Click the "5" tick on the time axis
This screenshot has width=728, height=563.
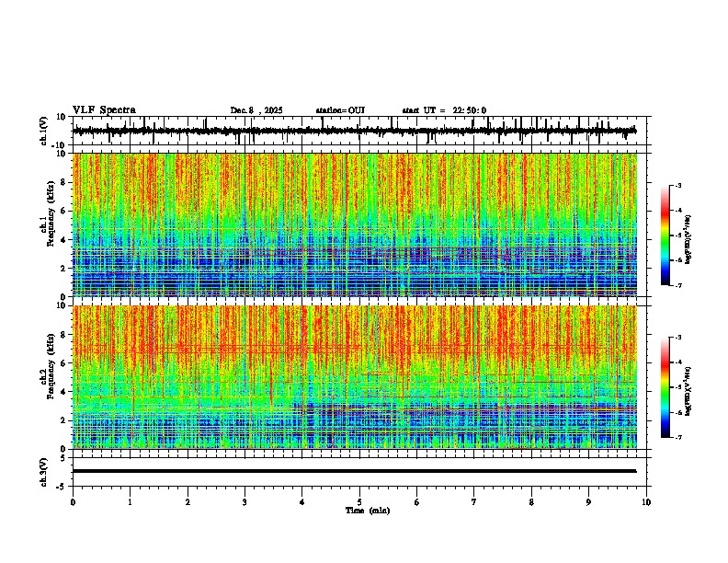pyautogui.click(x=359, y=502)
